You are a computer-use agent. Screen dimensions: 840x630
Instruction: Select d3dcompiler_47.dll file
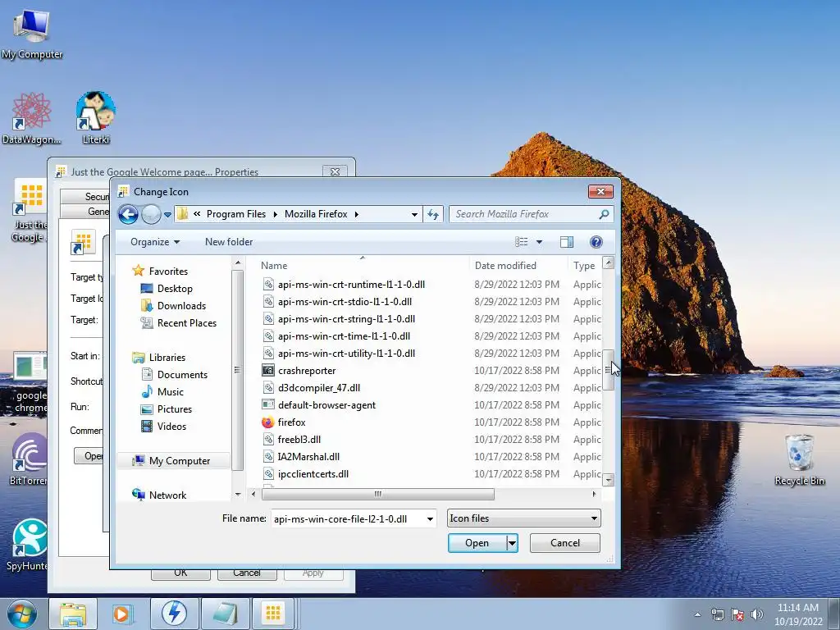[319, 388]
